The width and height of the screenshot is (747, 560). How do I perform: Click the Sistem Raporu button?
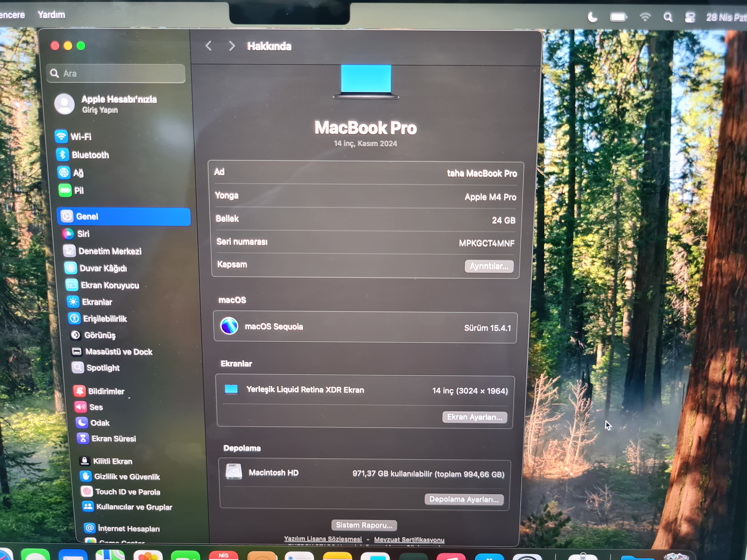pyautogui.click(x=364, y=525)
